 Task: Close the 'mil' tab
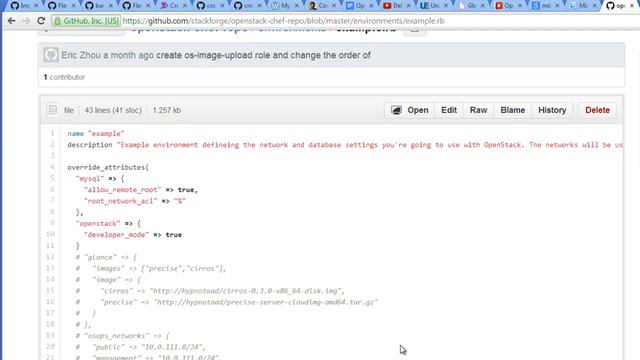point(558,6)
